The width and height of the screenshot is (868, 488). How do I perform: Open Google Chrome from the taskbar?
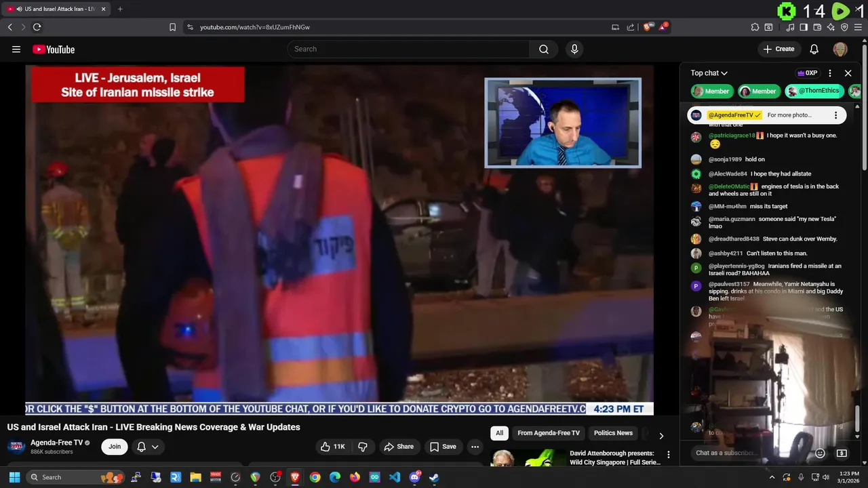[x=315, y=477]
